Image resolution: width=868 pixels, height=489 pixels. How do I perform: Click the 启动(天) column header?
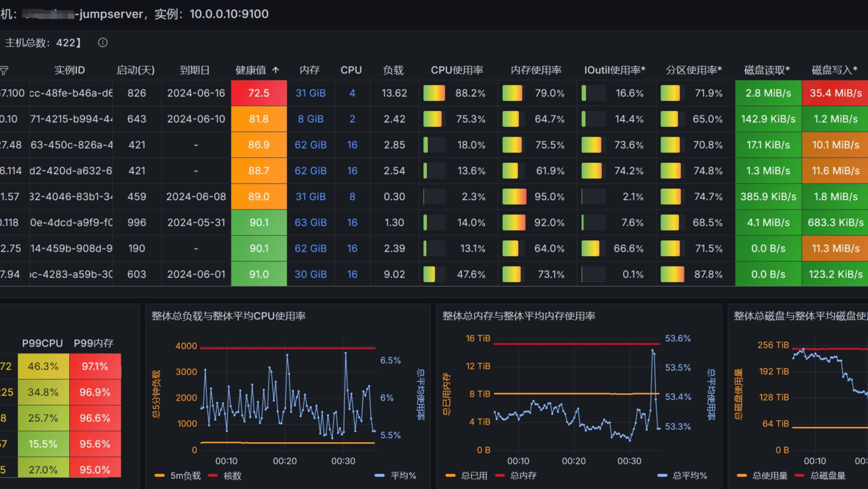pos(136,70)
